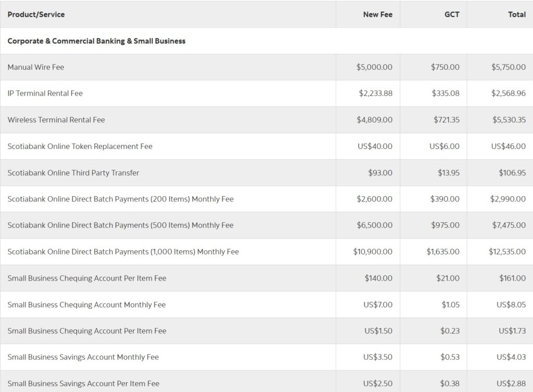533x392 pixels.
Task: Click the US$4.03 total cell
Action: tap(511, 357)
